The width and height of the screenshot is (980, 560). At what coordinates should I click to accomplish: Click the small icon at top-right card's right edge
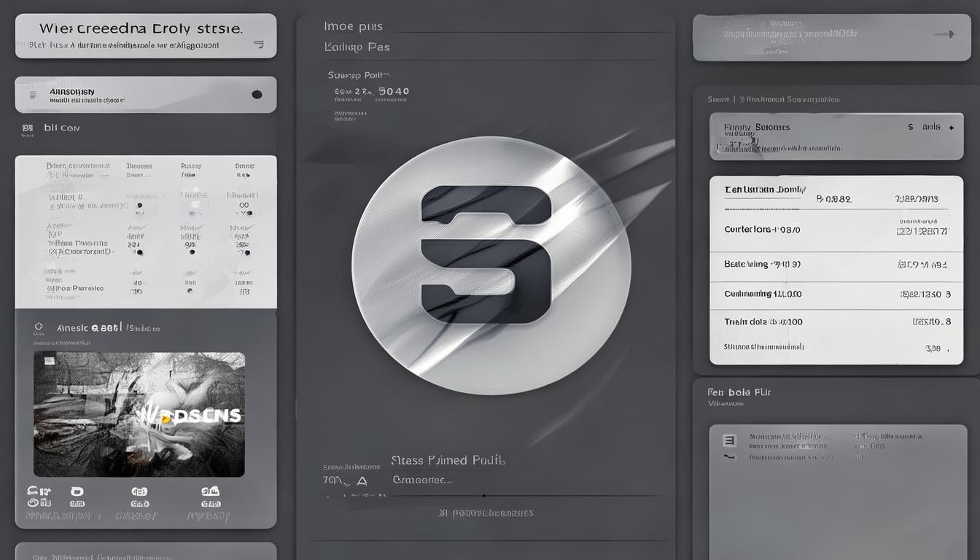tap(949, 34)
